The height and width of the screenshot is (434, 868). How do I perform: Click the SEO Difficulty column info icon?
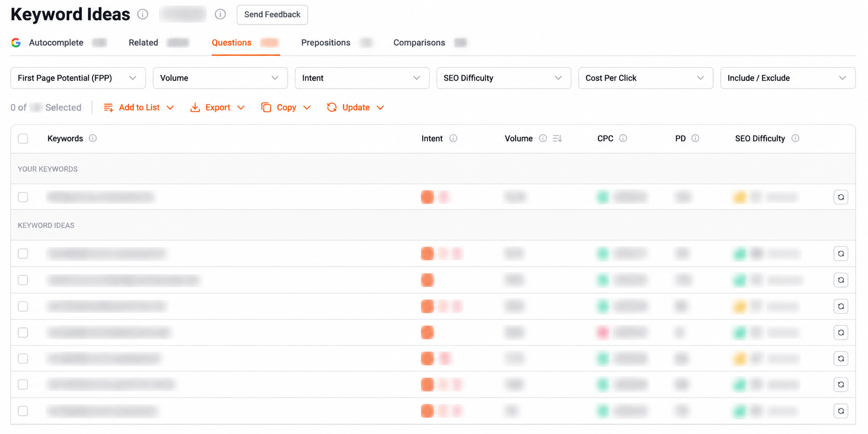point(795,138)
